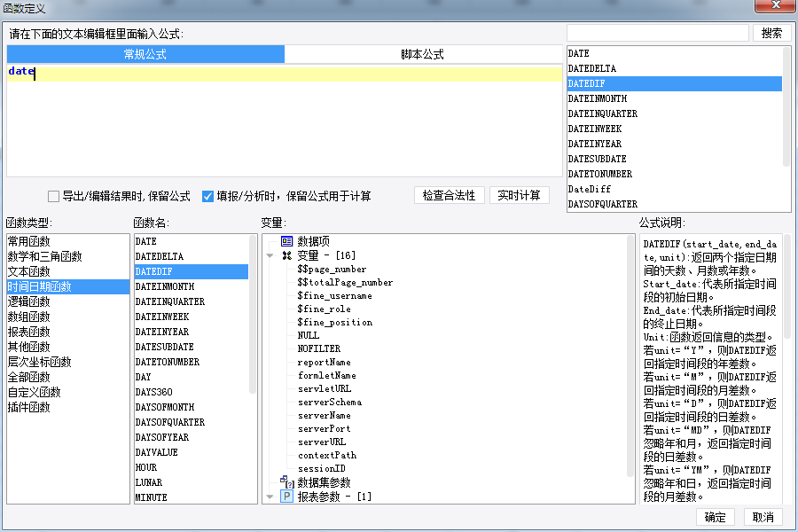The image size is (798, 532).
Task: Switch to the 常规公式 tab
Action: (145, 54)
